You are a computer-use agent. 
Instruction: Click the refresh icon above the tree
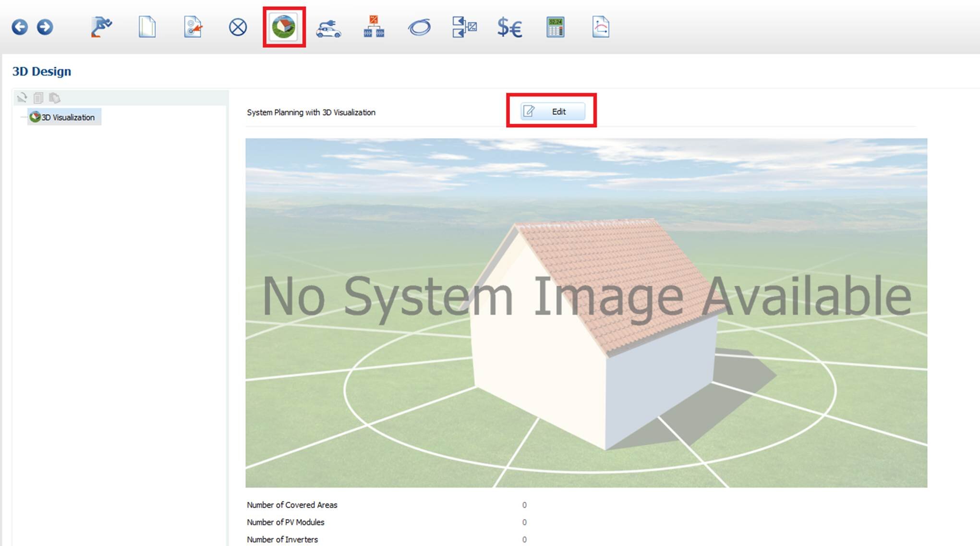[22, 98]
